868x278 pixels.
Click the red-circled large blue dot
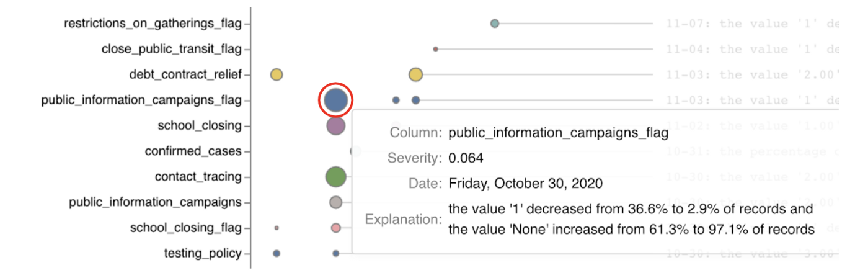(x=335, y=101)
